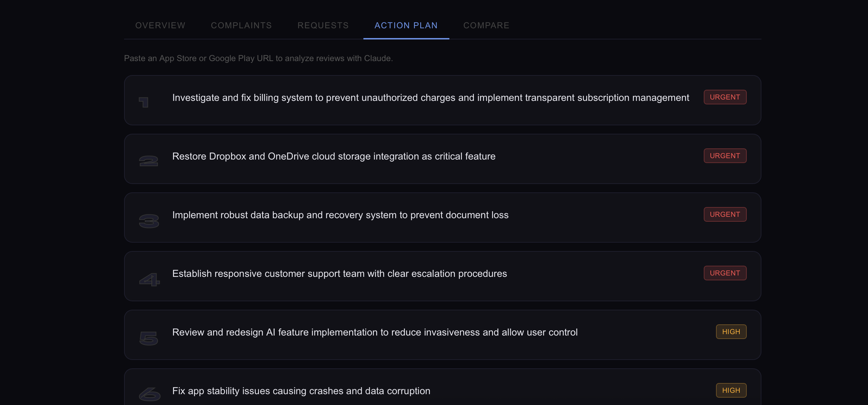Switch to the Complaints tab
Image resolution: width=868 pixels, height=405 pixels.
click(241, 25)
